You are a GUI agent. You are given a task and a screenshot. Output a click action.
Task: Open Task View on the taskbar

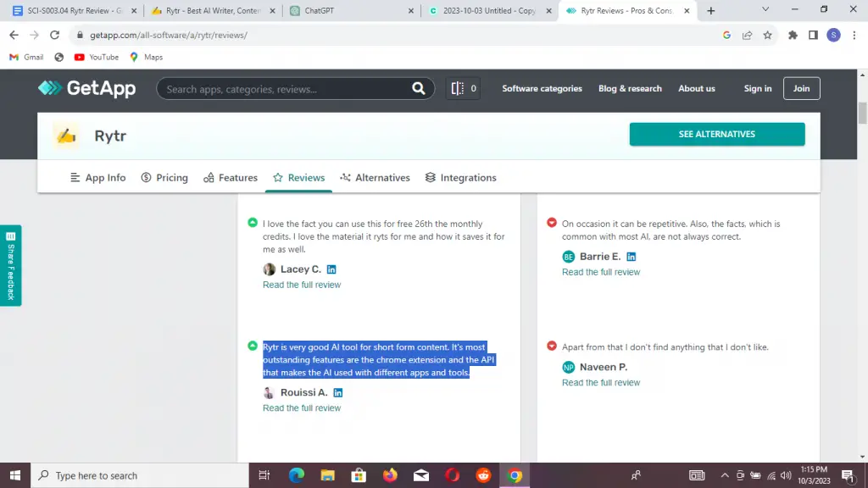[x=264, y=475]
